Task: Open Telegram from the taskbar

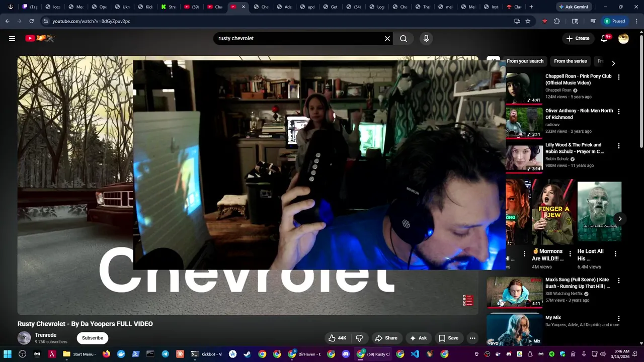Action: pos(165,354)
